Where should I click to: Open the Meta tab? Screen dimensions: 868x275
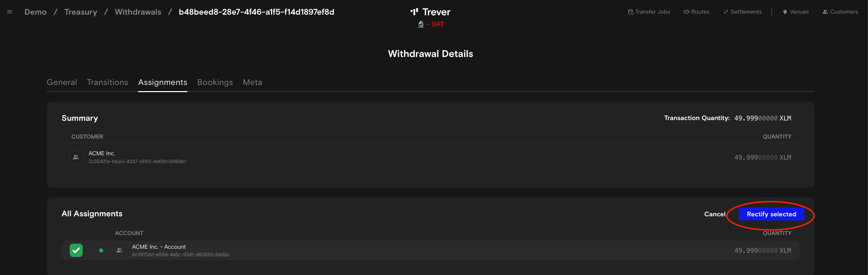point(253,82)
